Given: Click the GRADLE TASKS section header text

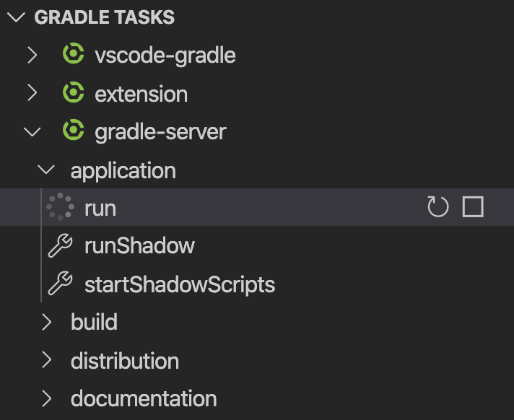Looking at the screenshot, I should coord(104,17).
